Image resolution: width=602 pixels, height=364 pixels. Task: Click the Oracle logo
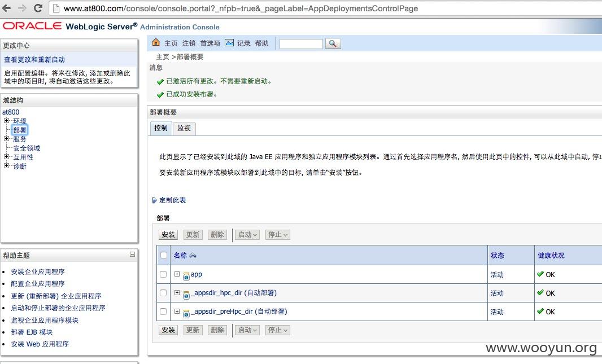32,26
